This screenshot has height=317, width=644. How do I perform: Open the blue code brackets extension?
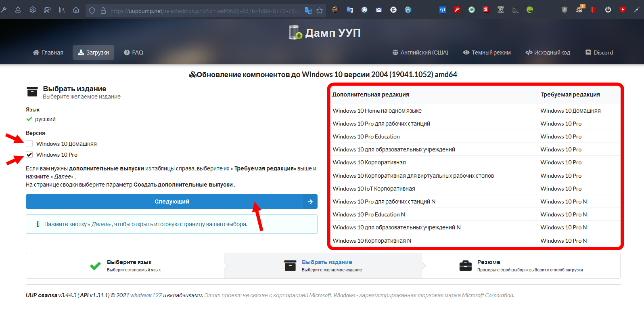click(x=443, y=10)
